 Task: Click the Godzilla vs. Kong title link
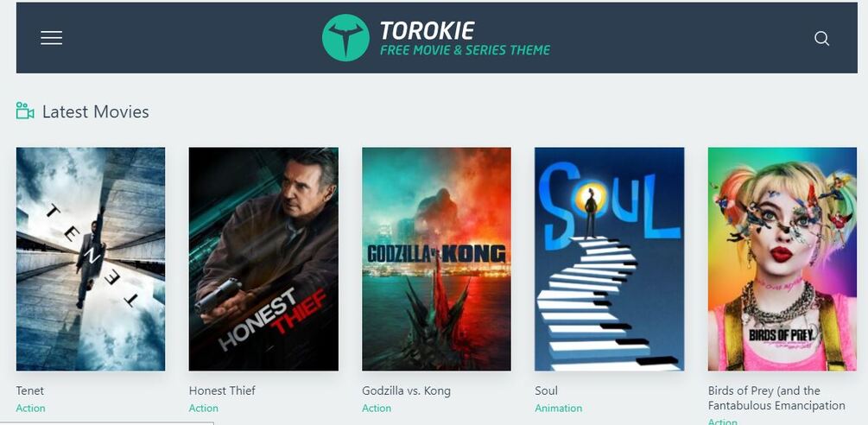tap(406, 390)
